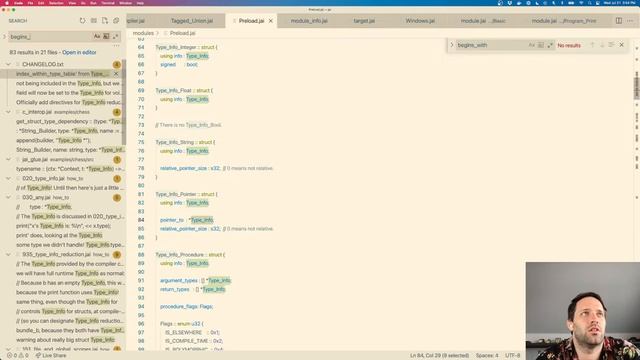Toggle Use Regular Expression in sidebar search
This screenshot has width=640, height=360.
(116, 37)
